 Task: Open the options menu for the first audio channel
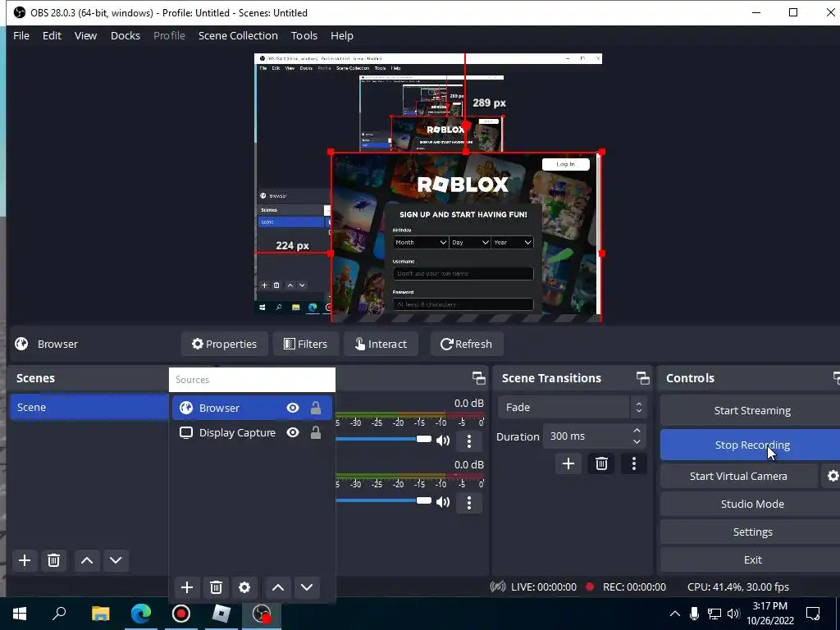click(x=469, y=441)
